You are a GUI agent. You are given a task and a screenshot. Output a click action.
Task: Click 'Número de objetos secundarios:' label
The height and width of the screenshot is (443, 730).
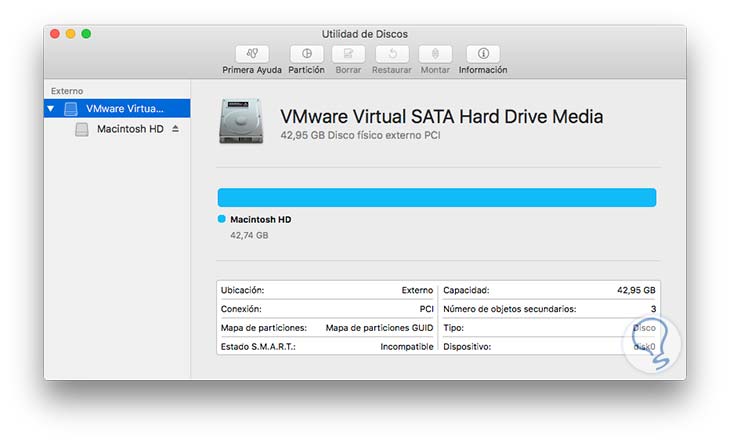pyautogui.click(x=510, y=309)
